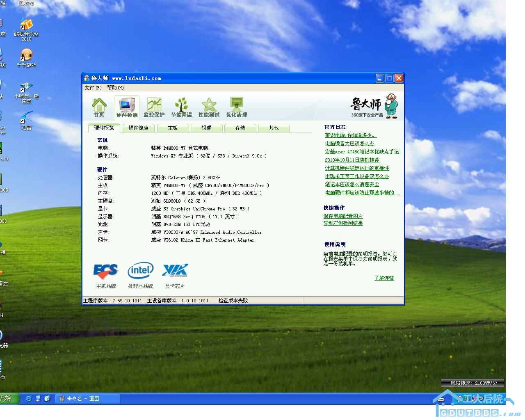Open the 监控保护 monitoring protection icon
Viewport: 525px width, 420px height.
pyautogui.click(x=154, y=107)
